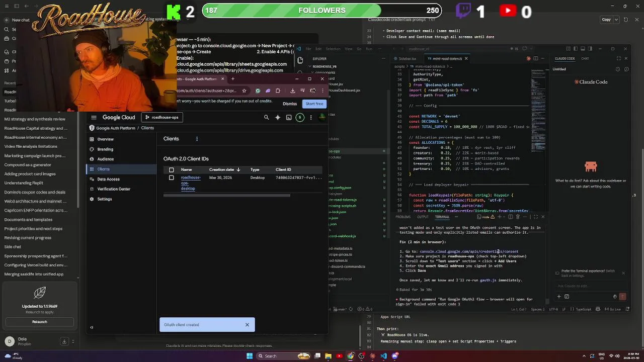Viewport: 644px width, 362px height.
Task: Open Google account avatar in Cloud console
Action: click(x=323, y=117)
